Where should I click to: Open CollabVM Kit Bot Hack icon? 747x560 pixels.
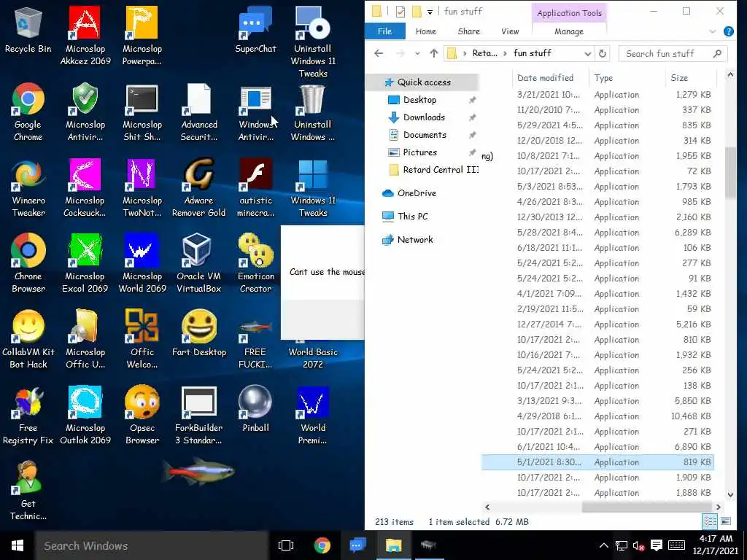pyautogui.click(x=28, y=339)
